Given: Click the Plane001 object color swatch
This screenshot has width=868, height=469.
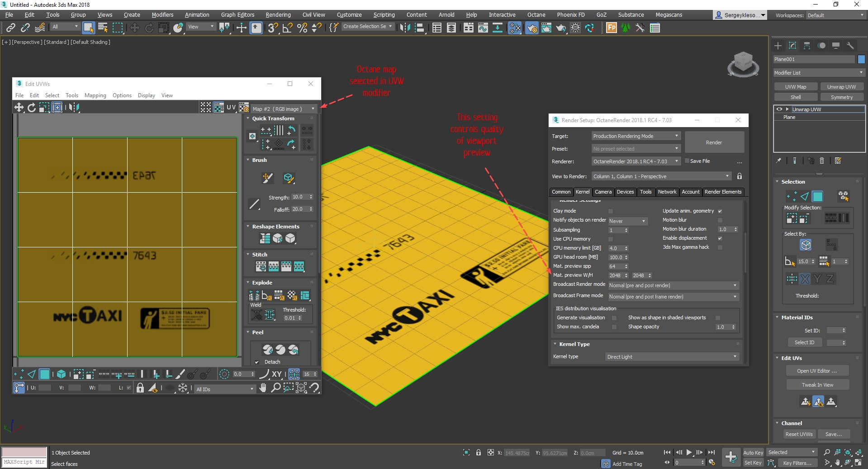Looking at the screenshot, I should click(861, 59).
